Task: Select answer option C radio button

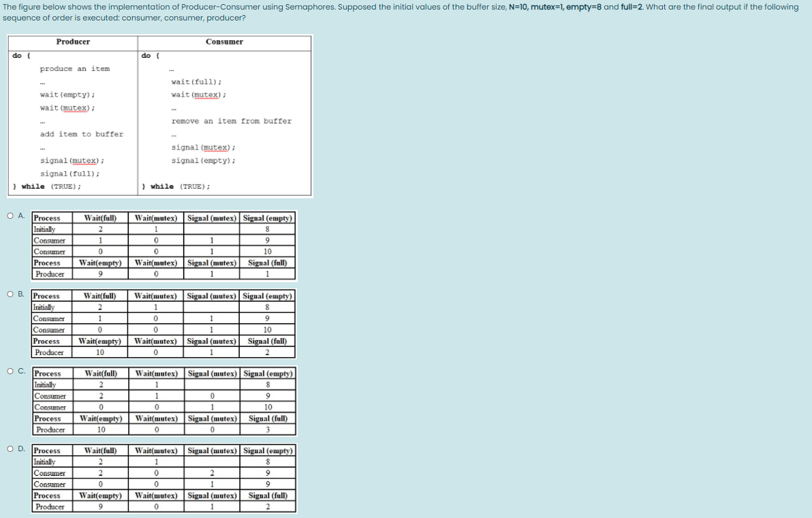Action: (10, 371)
